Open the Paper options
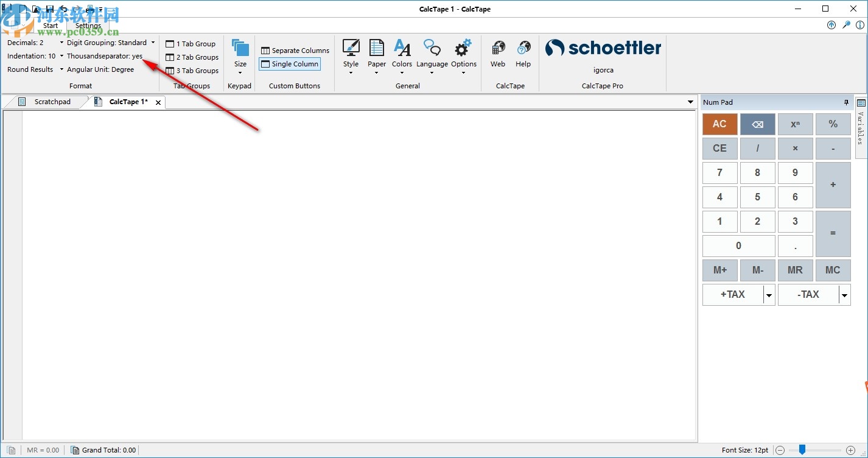Screen dimensions: 868x458 click(377, 55)
